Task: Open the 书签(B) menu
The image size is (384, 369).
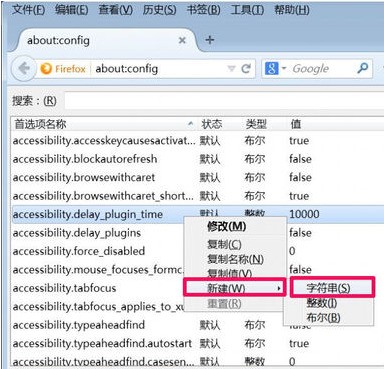Action: click(203, 10)
